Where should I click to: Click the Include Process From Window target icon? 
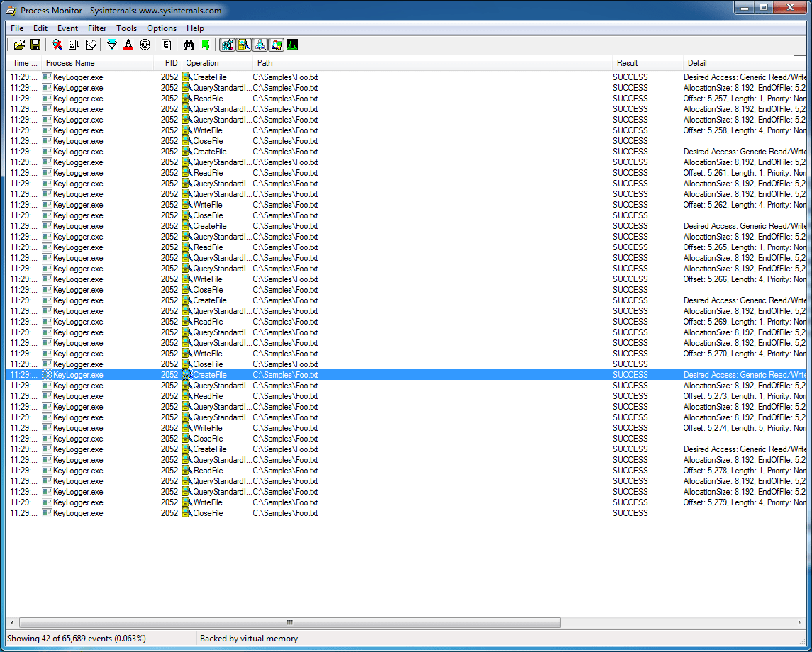tap(145, 45)
